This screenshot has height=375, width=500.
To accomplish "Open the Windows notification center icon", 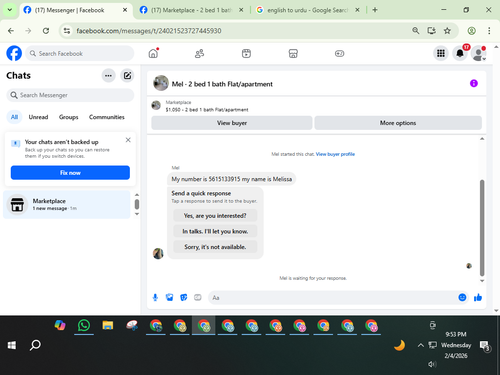I will click(484, 346).
